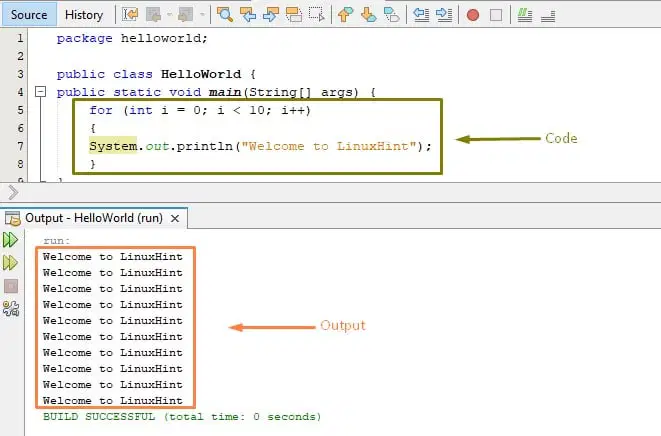
Task: Click the Comment lines icon
Action: [x=525, y=15]
